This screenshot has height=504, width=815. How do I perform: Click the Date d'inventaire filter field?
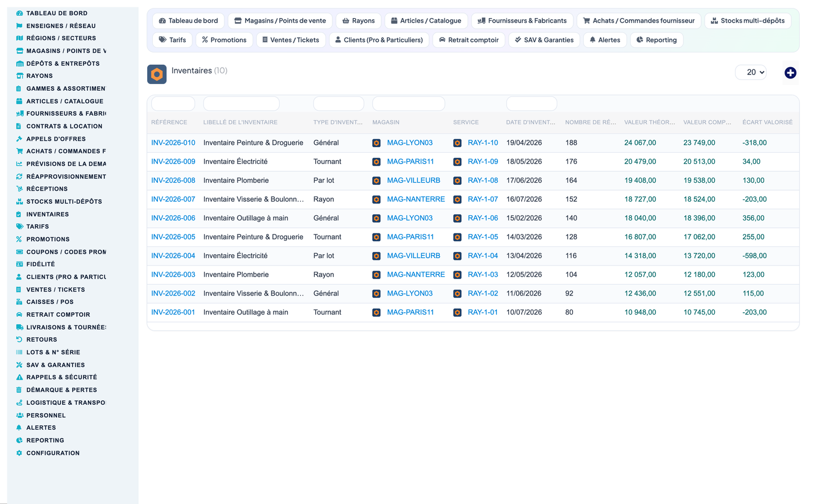pos(532,104)
